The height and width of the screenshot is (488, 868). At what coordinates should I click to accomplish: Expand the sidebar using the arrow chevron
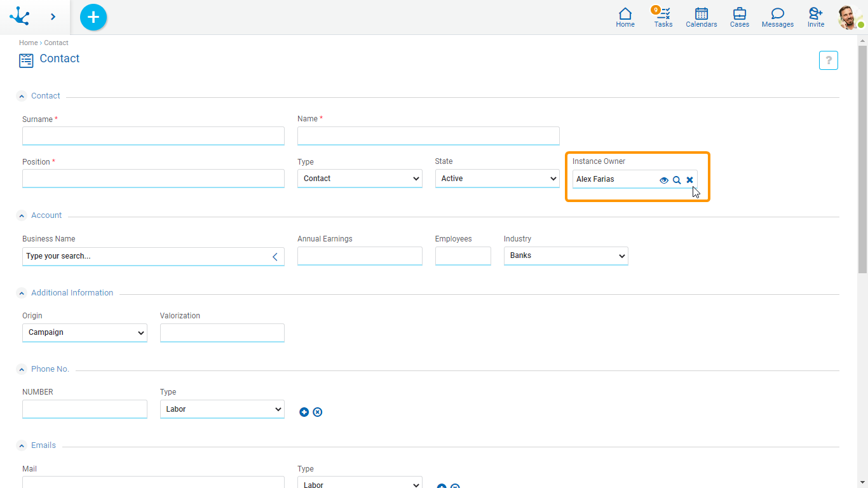(x=53, y=17)
